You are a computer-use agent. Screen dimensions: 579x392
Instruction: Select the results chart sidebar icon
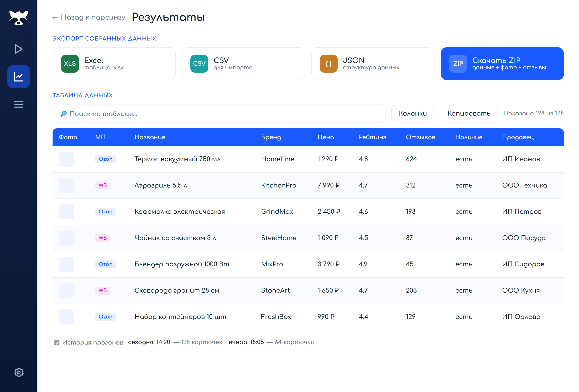(19, 76)
